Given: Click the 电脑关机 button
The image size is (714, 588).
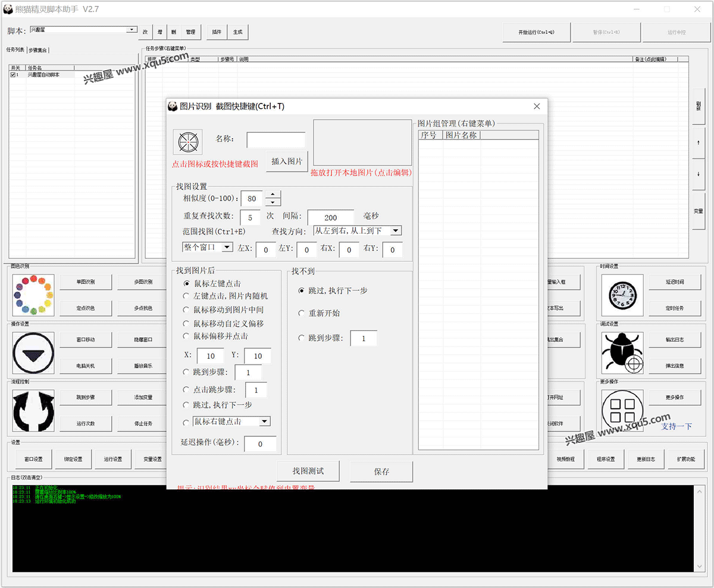Looking at the screenshot, I should point(86,365).
